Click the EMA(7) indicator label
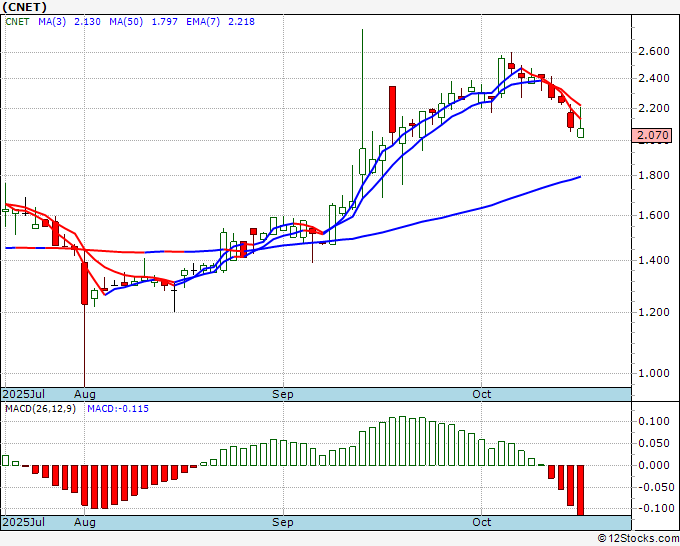Screen dimensions: 680x546 tap(203, 22)
